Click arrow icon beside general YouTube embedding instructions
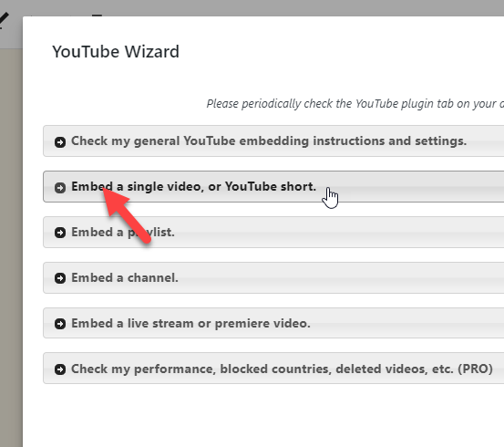This screenshot has height=447, width=504. 60,142
